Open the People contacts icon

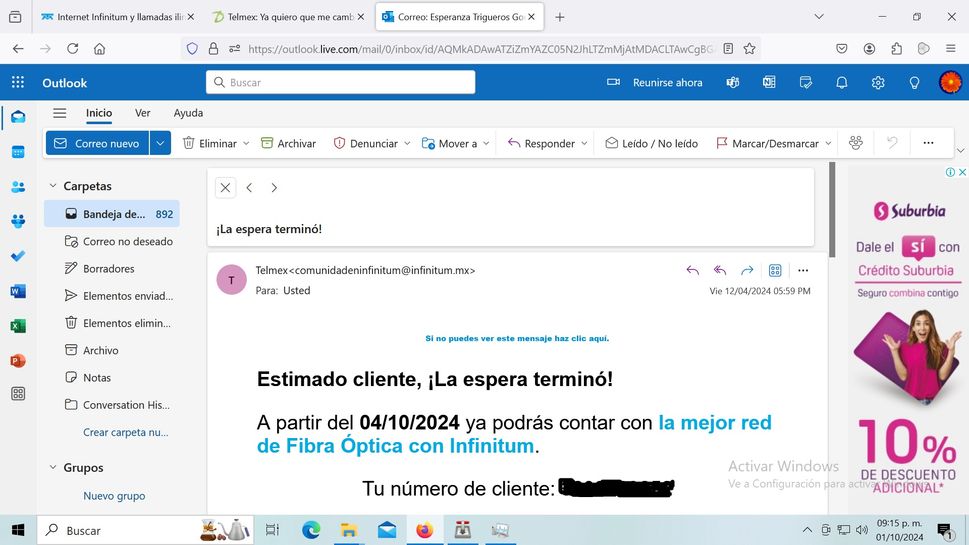coord(18,187)
